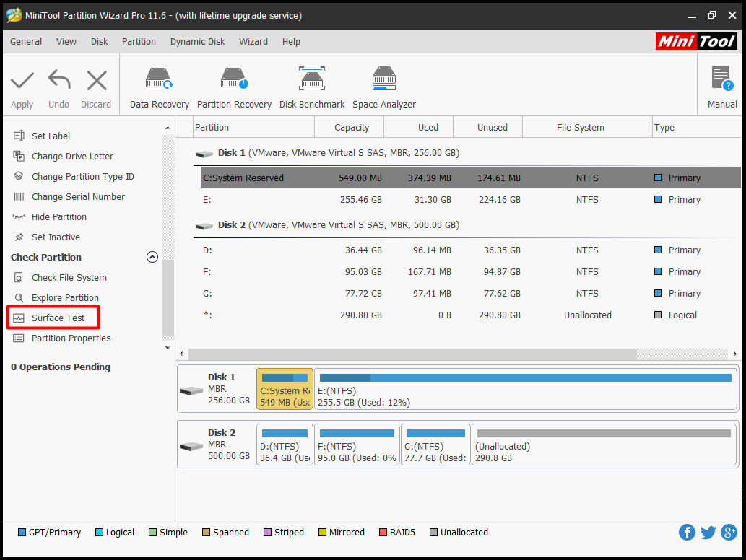This screenshot has width=746, height=560.
Task: Click the Undo arrow icon
Action: click(x=59, y=79)
